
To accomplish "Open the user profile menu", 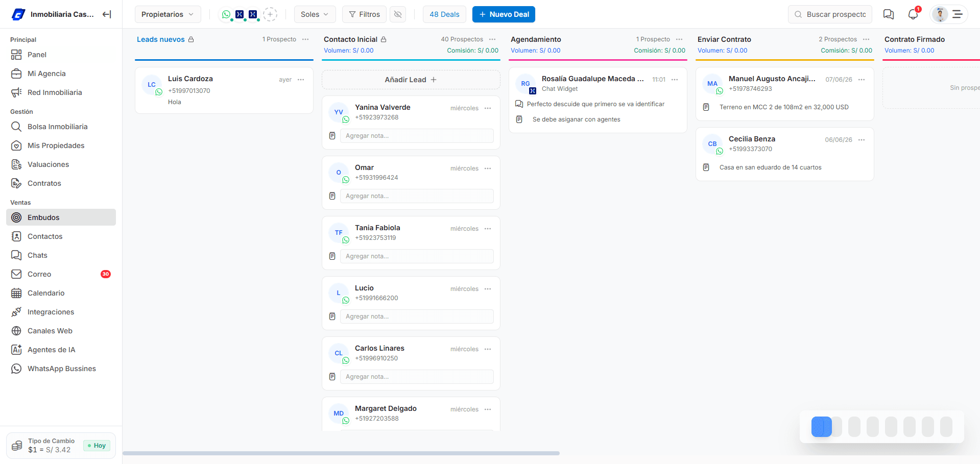I will pyautogui.click(x=948, y=14).
